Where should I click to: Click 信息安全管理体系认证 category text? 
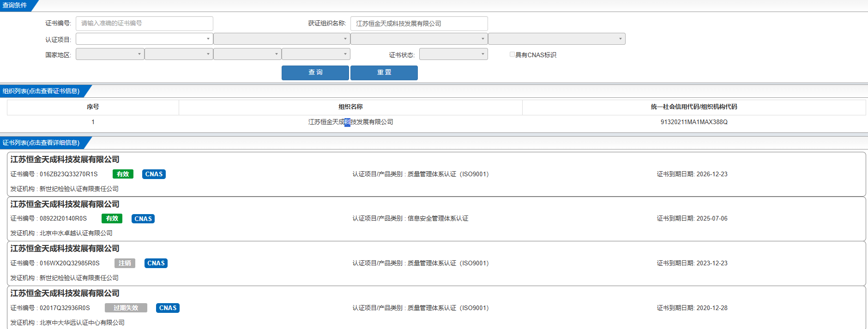tap(438, 218)
